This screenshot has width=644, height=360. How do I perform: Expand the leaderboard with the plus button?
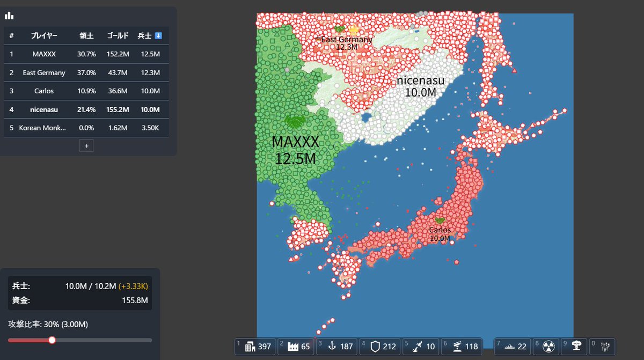tap(86, 145)
